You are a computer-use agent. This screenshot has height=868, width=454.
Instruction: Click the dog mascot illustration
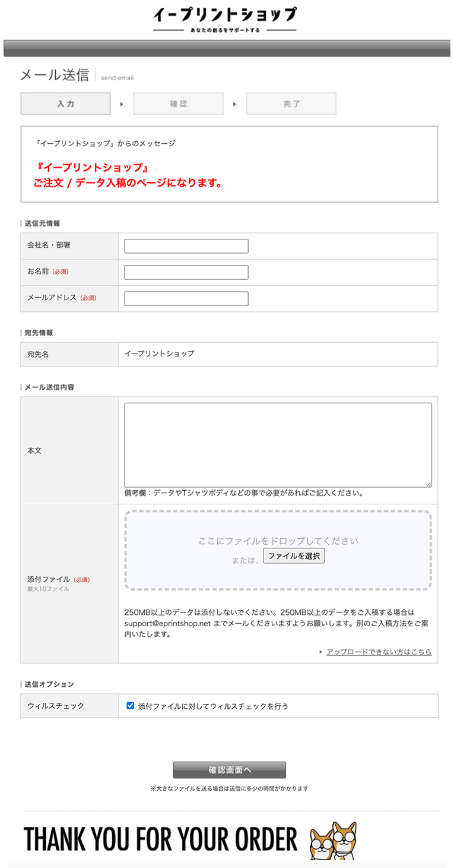[333, 840]
